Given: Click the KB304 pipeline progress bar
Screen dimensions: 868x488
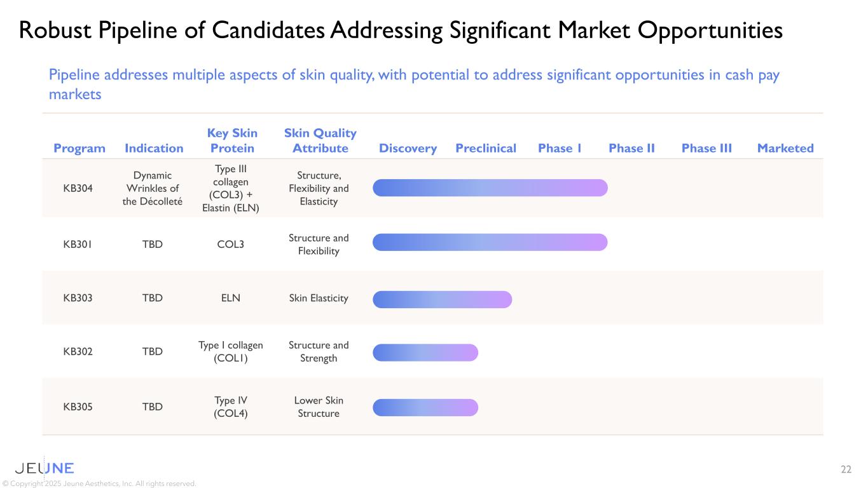Looking at the screenshot, I should [490, 187].
